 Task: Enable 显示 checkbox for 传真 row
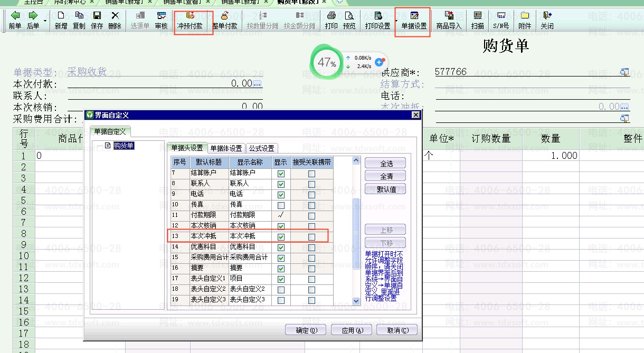pyautogui.click(x=281, y=205)
